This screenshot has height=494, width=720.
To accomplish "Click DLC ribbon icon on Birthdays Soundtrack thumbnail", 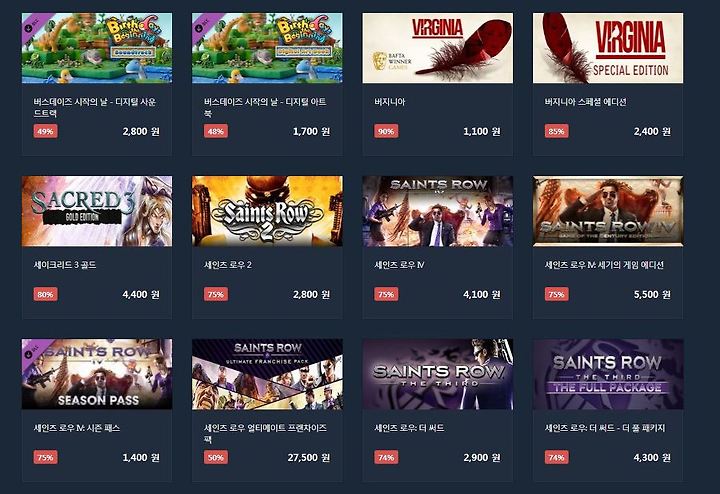I will pos(31,27).
